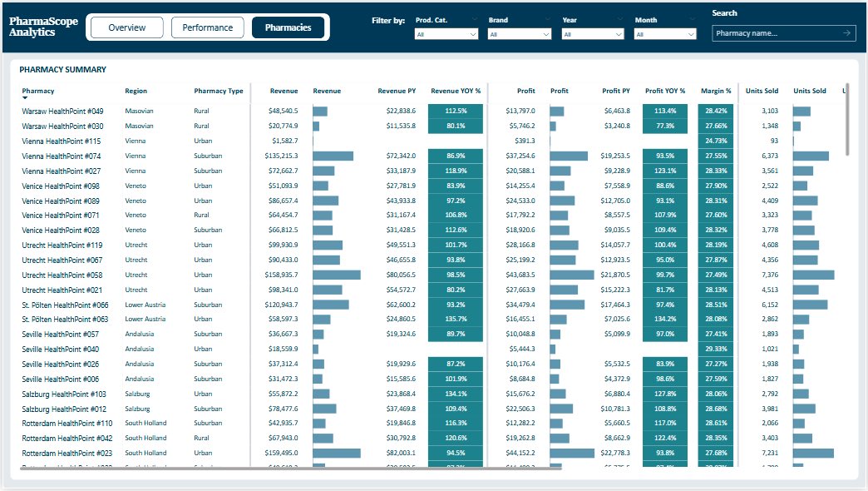Click Venice HealthPoint #028

tap(61, 230)
